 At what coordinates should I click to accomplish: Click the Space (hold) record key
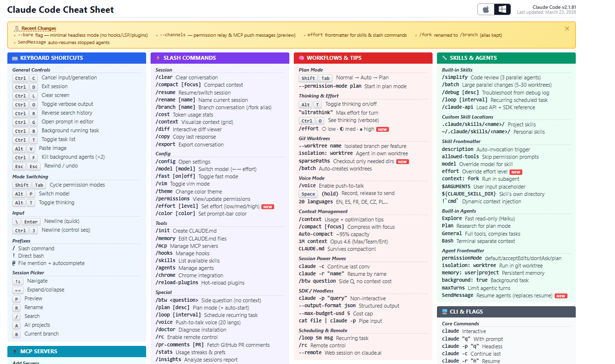point(307,194)
